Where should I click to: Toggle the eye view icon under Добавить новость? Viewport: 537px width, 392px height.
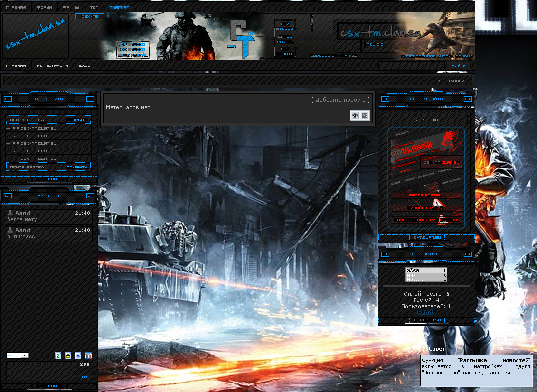point(355,116)
